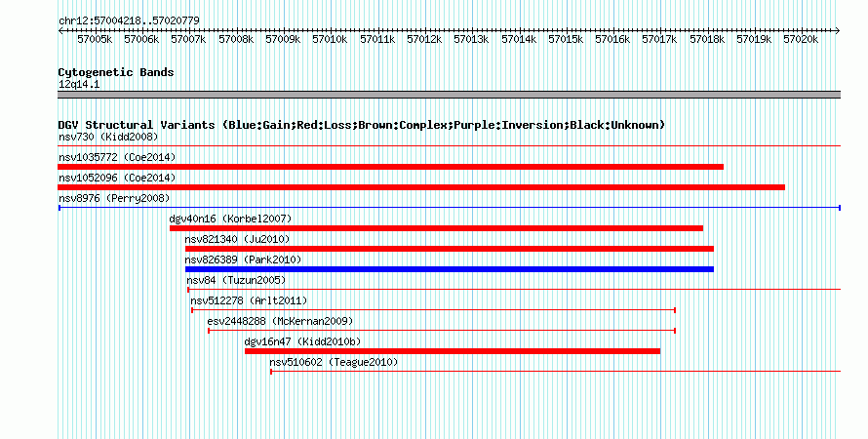This screenshot has height=439, width=868.
Task: Click the 57006k ruler tick label
Action: coord(141,39)
